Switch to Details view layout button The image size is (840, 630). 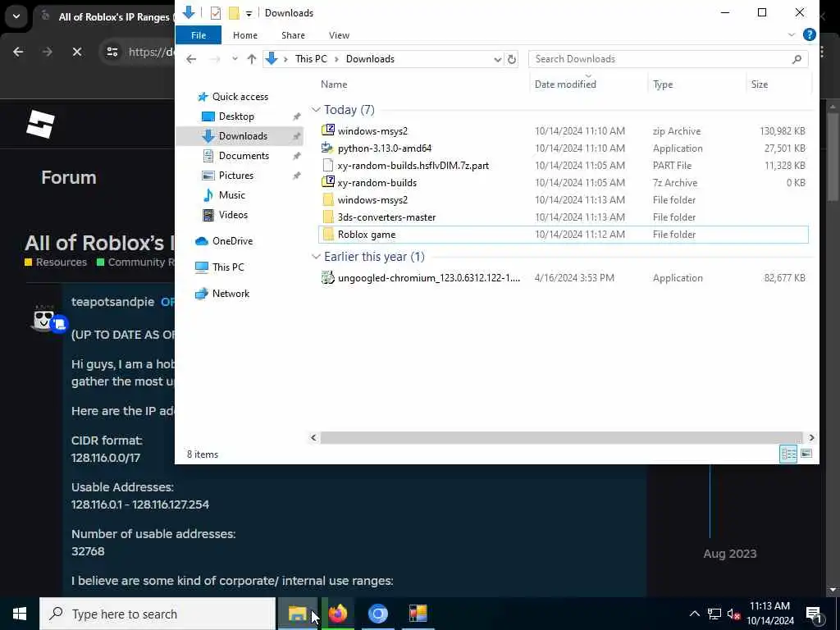(788, 454)
